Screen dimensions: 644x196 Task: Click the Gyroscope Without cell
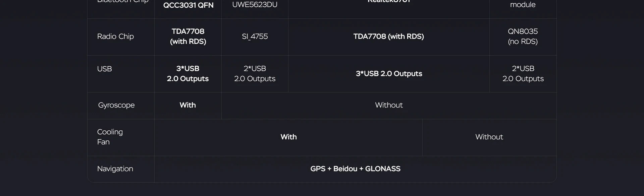(389, 105)
